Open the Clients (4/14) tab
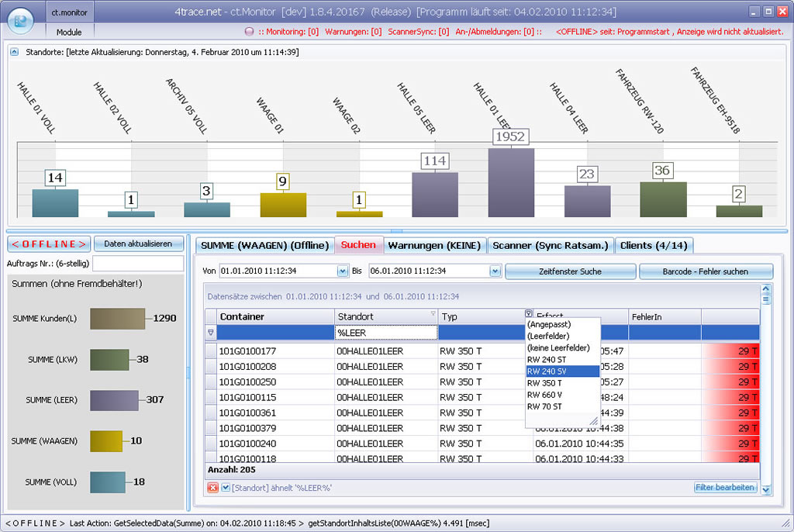 click(x=654, y=245)
